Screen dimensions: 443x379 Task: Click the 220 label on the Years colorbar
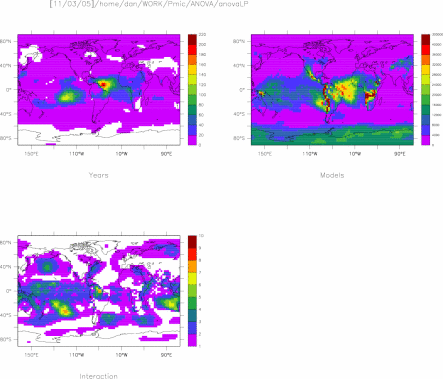tap(202, 34)
